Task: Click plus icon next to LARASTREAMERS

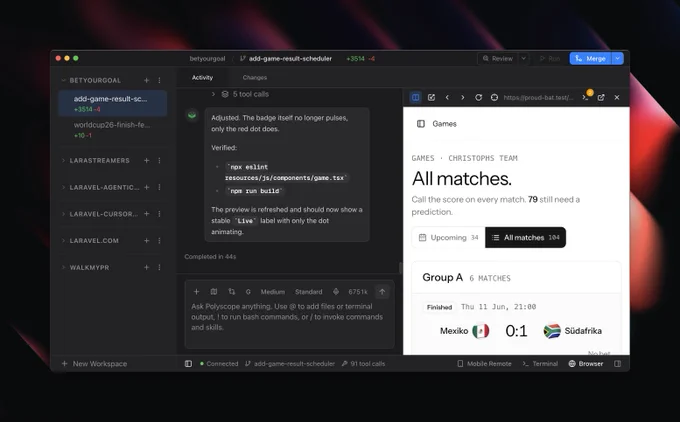Action: (147, 160)
